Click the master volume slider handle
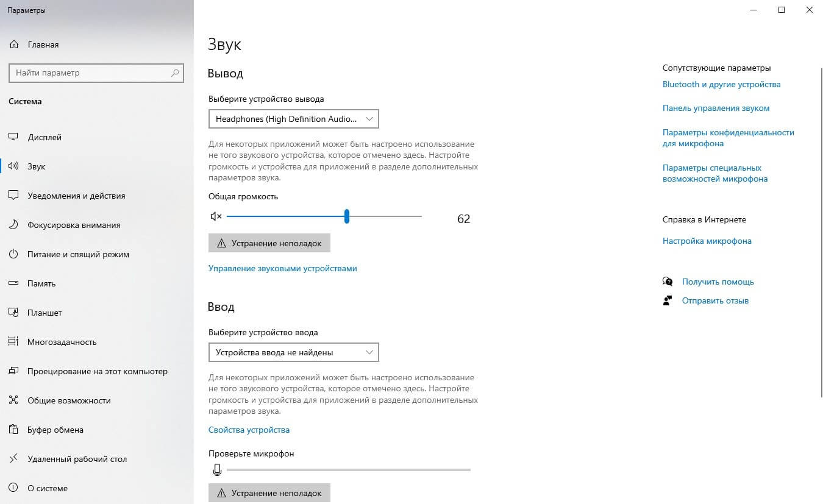This screenshot has height=504, width=823. coord(346,216)
